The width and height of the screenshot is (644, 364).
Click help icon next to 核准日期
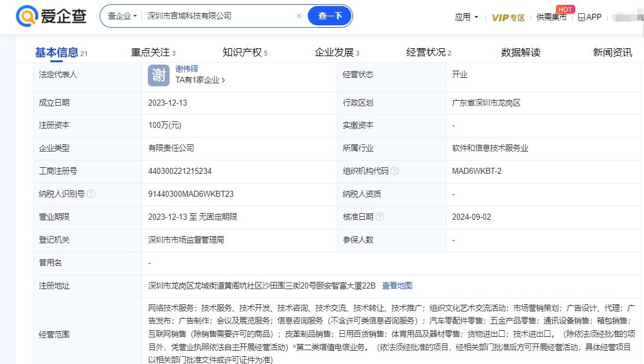coord(380,217)
